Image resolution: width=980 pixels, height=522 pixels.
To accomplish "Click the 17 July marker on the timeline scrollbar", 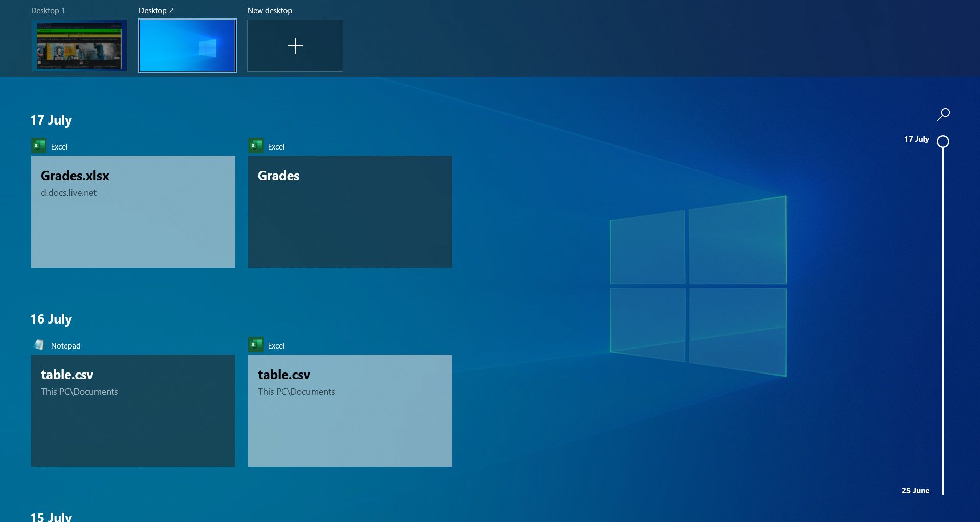I will point(942,141).
